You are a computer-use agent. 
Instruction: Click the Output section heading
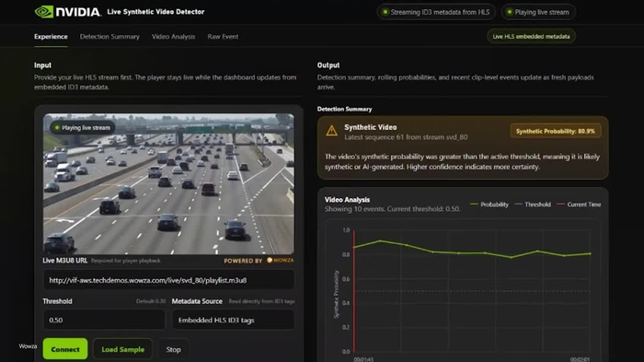[328, 65]
